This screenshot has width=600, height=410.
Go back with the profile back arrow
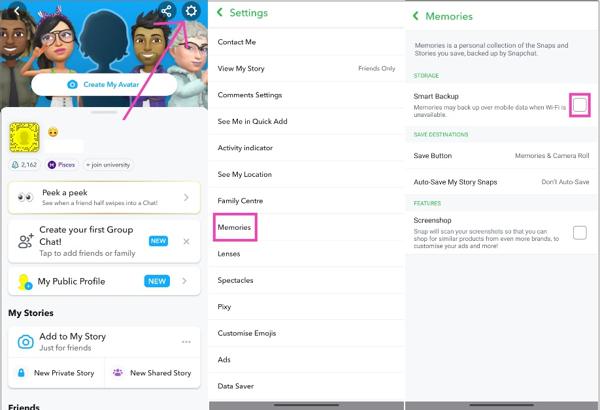coord(16,11)
